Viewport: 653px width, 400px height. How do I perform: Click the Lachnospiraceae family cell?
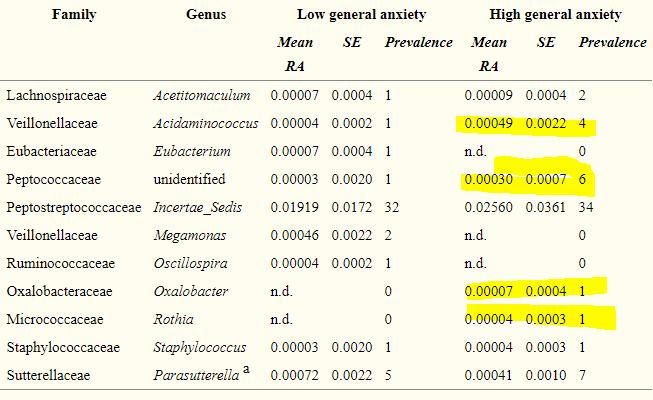(x=56, y=96)
